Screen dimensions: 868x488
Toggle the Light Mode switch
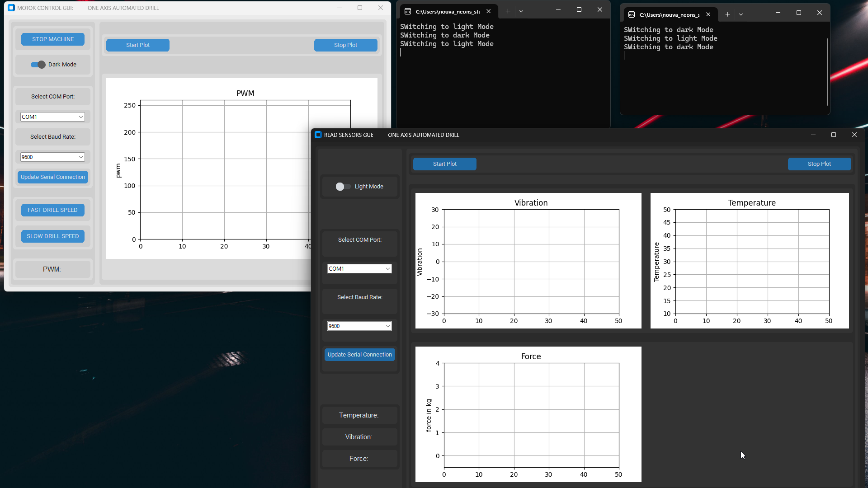[343, 187]
